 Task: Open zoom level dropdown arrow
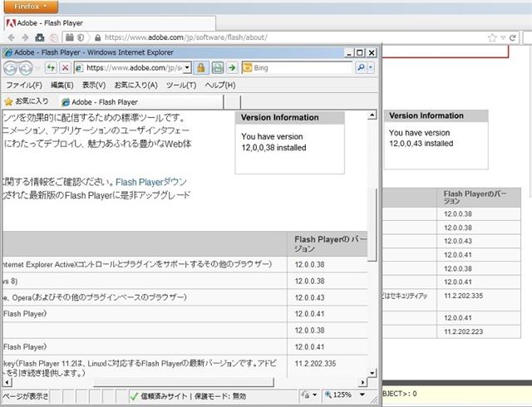[362, 395]
